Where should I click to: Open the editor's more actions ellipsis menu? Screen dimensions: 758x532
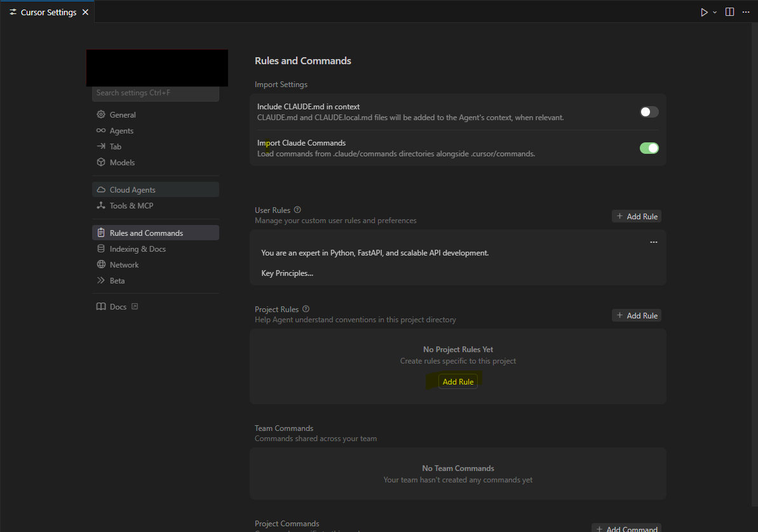point(746,12)
